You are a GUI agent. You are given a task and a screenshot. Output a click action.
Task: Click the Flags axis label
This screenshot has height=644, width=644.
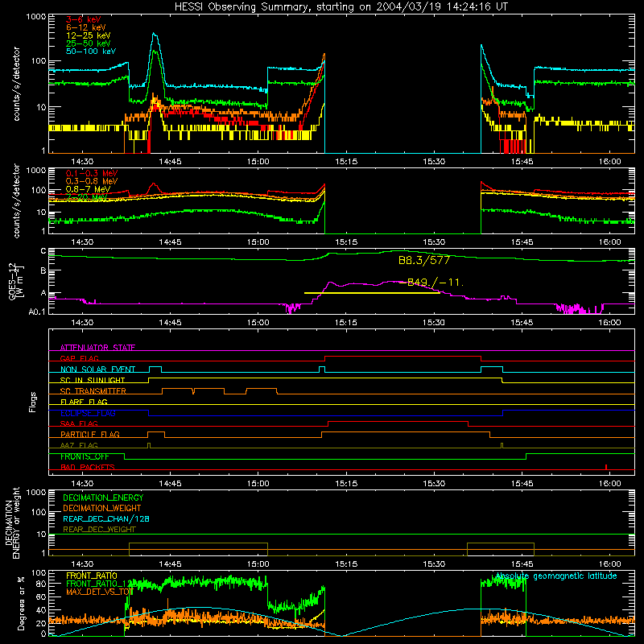pos(32,402)
